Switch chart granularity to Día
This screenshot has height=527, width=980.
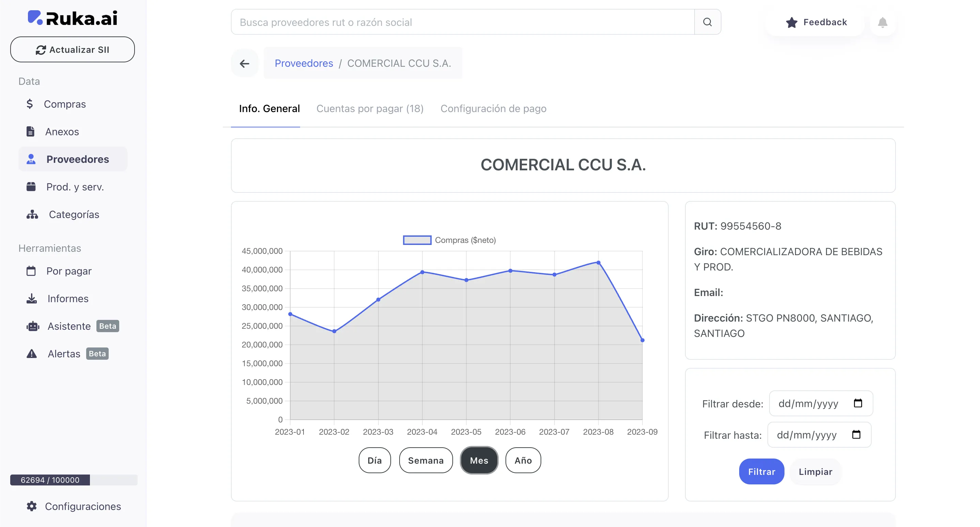pyautogui.click(x=374, y=460)
